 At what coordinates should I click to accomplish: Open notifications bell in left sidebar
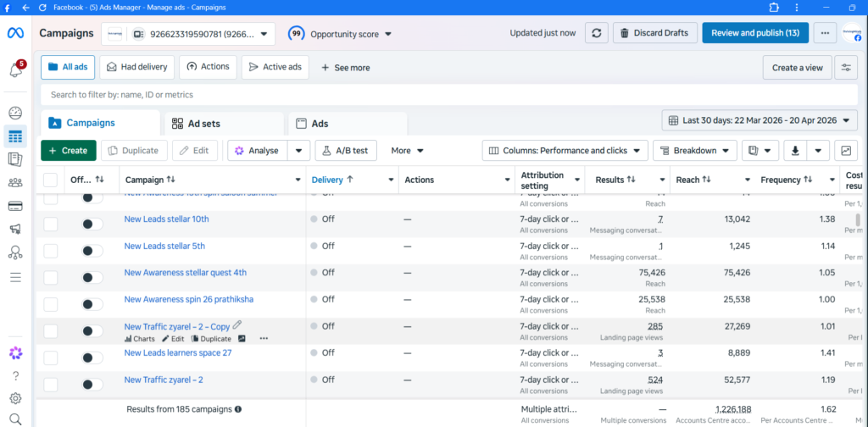[x=15, y=69]
